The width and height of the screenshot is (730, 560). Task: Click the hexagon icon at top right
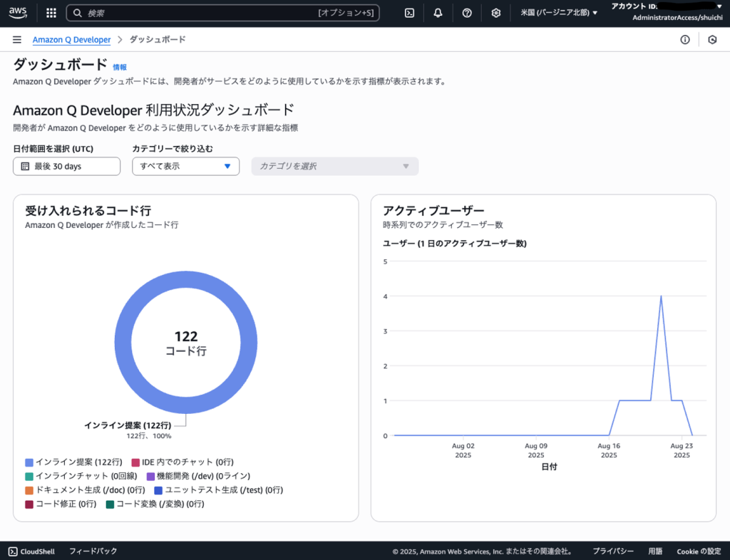pos(712,40)
